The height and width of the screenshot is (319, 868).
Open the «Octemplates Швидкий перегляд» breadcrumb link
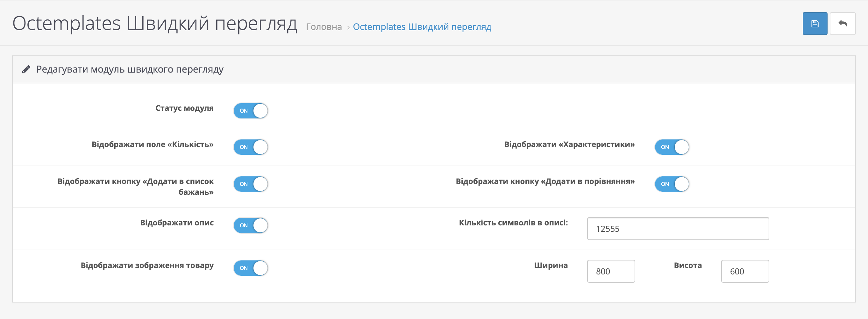coord(422,27)
